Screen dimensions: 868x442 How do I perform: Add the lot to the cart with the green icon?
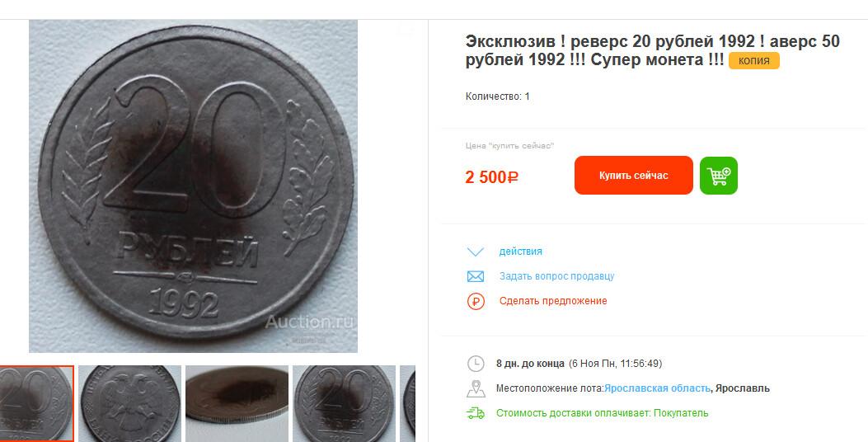[719, 176]
